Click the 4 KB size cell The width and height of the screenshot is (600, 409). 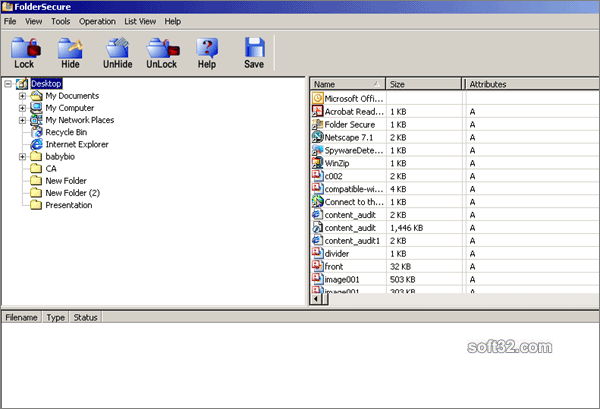coord(398,189)
